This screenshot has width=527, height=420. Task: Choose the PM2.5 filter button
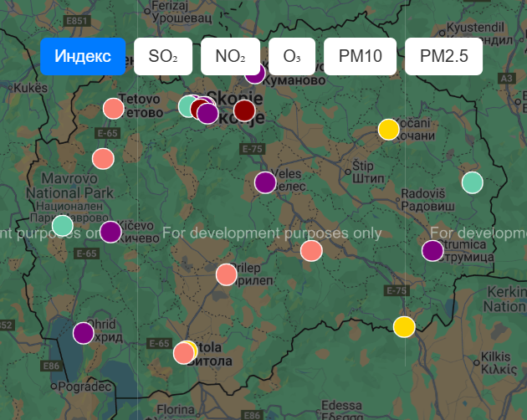point(443,56)
